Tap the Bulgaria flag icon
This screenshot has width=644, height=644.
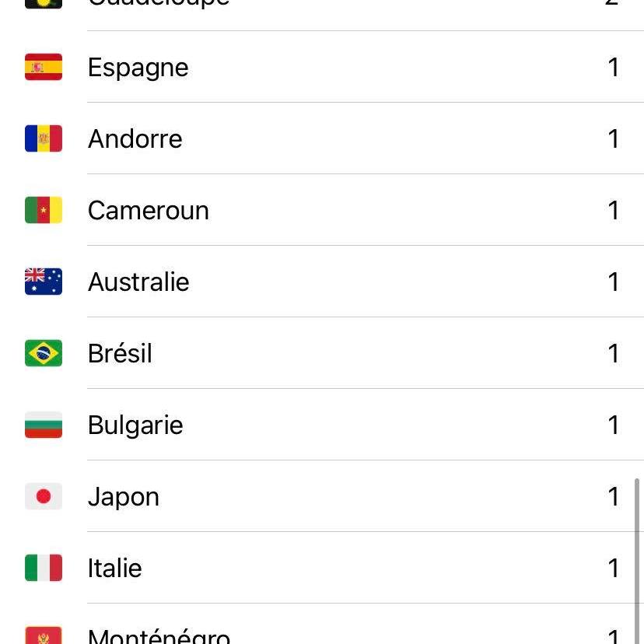[x=44, y=425]
